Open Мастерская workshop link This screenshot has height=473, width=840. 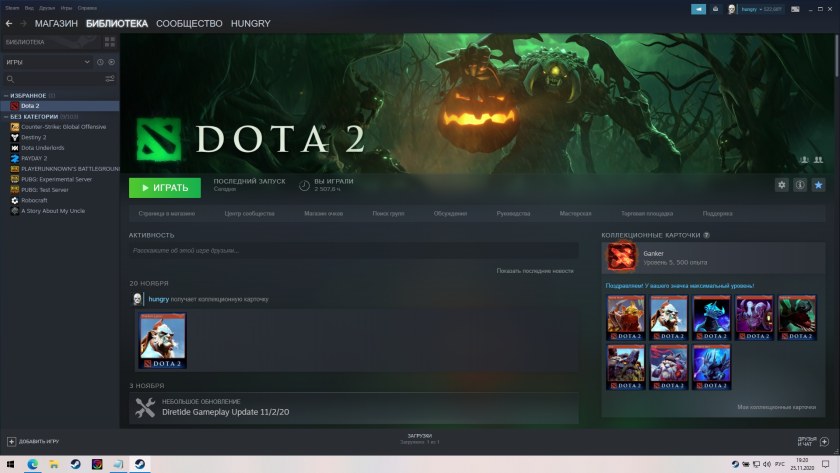click(x=575, y=213)
